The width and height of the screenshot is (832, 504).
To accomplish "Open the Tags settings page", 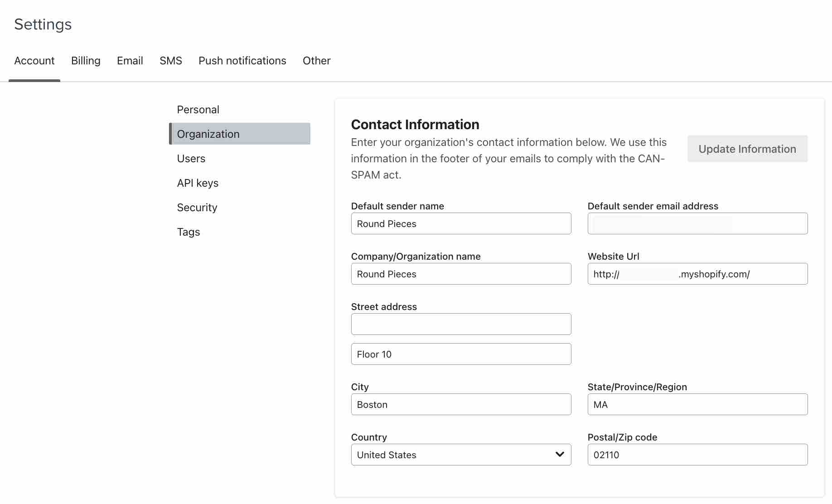I will (188, 232).
